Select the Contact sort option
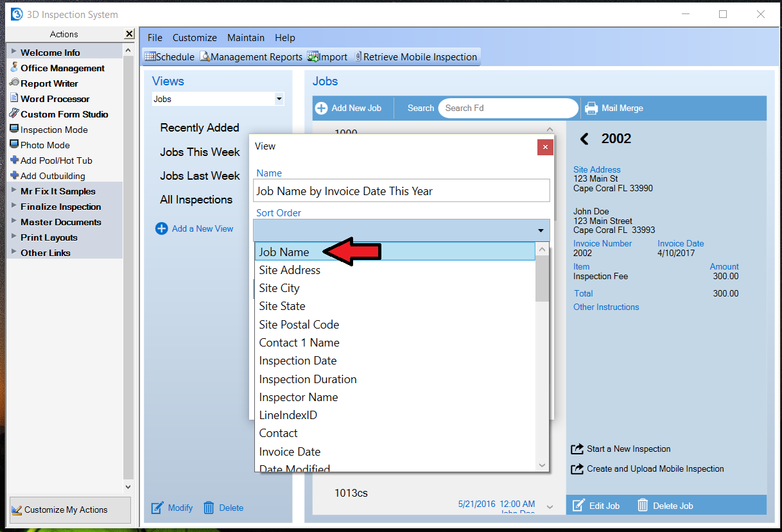782x532 pixels. pos(395,433)
